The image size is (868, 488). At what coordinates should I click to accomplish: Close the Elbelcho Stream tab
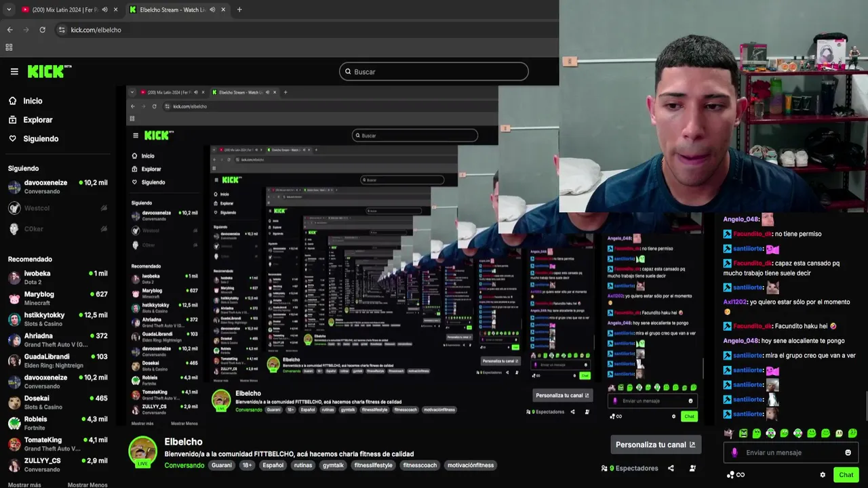[x=223, y=9]
